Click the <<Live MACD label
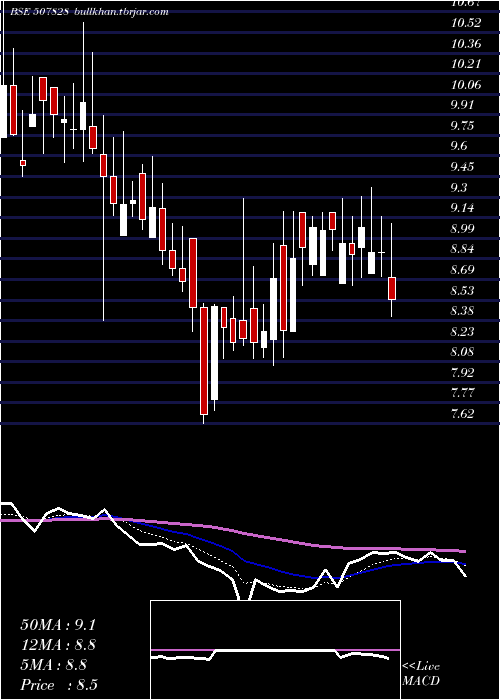Viewport: 500px width, 700px height. 421,674
